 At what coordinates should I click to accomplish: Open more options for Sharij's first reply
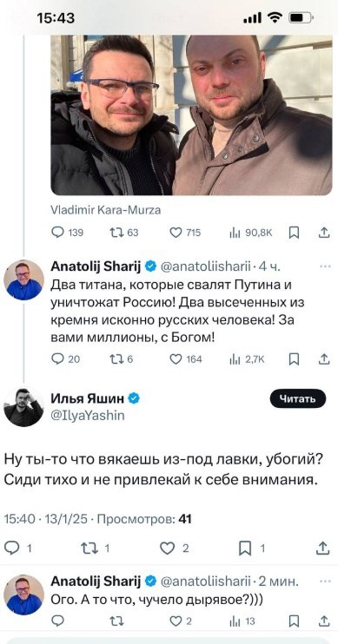click(x=325, y=266)
